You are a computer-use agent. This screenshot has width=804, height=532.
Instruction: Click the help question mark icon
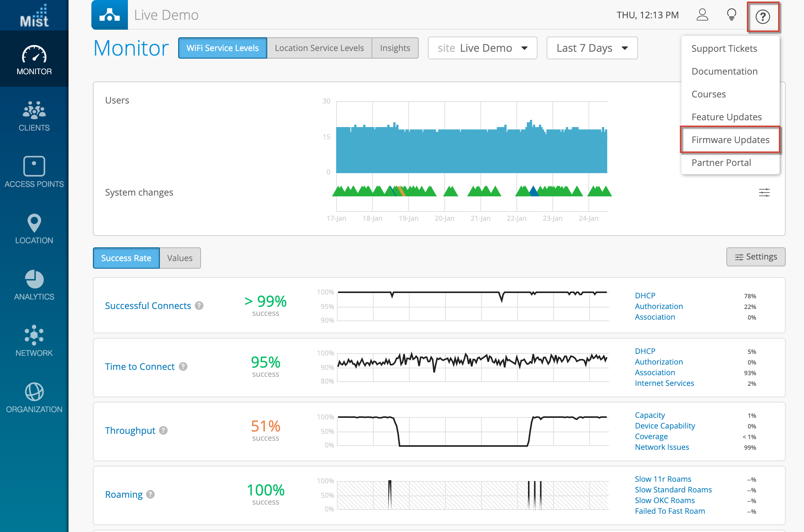[763, 17]
